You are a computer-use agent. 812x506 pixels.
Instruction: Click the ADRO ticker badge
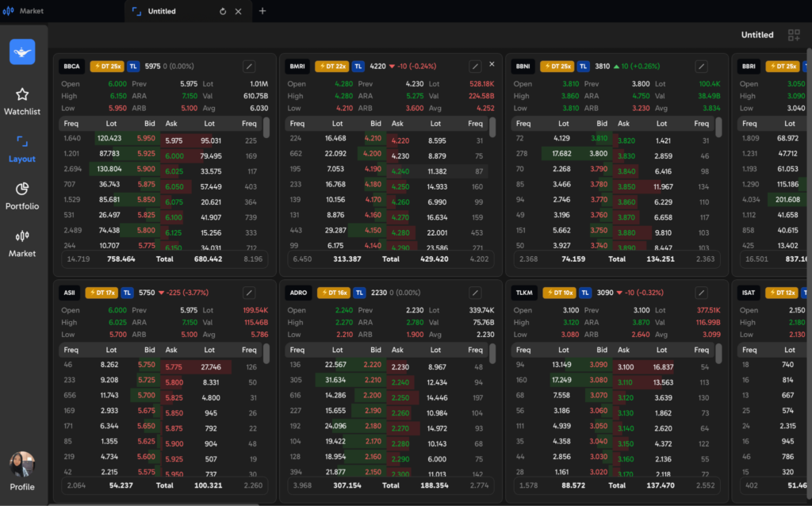298,293
